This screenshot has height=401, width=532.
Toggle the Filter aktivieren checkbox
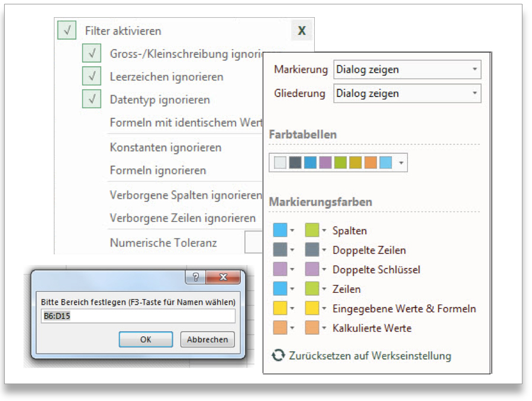[67, 30]
